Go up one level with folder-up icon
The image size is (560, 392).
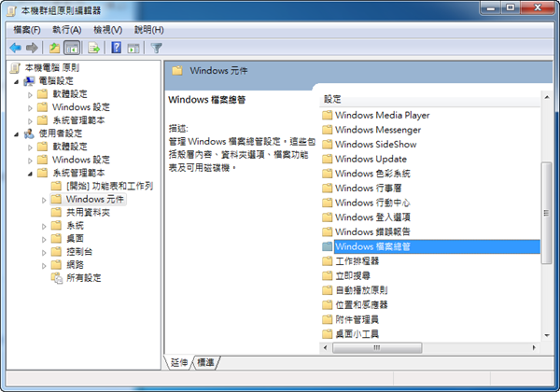pyautogui.click(x=54, y=48)
